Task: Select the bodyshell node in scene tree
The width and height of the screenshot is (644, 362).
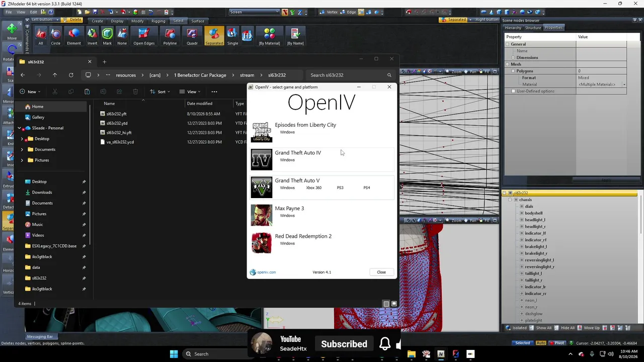Action: click(534, 213)
